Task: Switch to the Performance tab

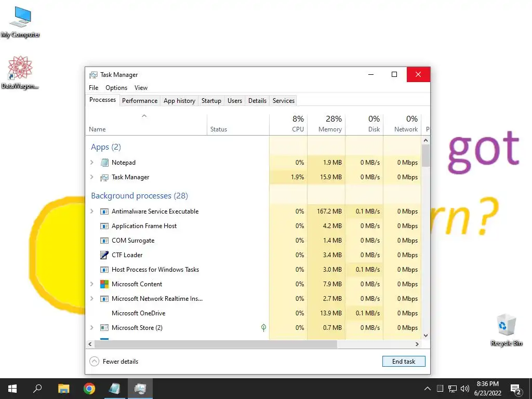Action: (x=140, y=101)
